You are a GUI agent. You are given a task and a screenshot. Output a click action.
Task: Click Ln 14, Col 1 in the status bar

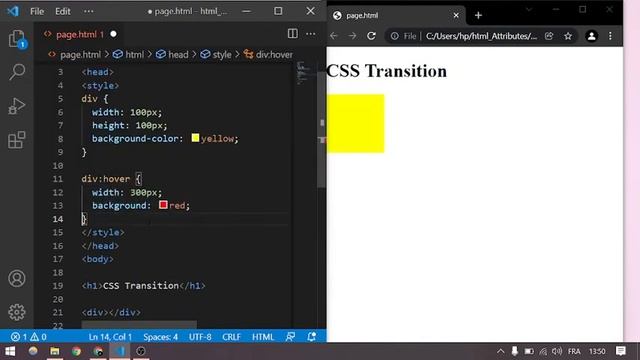click(110, 337)
